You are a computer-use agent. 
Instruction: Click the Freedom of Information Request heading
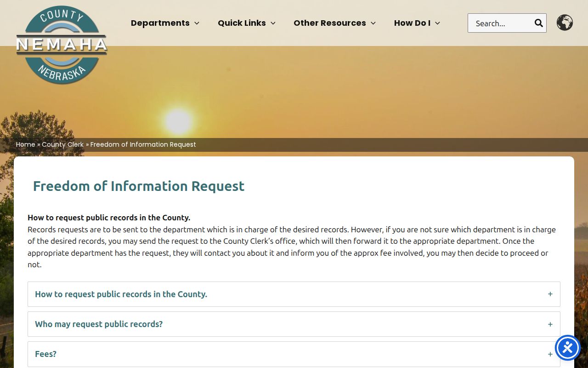pos(139,186)
